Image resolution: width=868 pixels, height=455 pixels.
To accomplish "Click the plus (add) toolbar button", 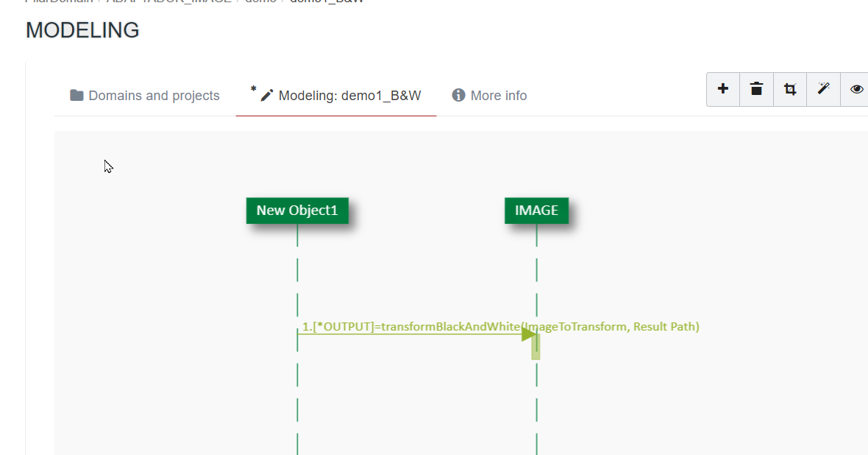I will click(x=723, y=89).
